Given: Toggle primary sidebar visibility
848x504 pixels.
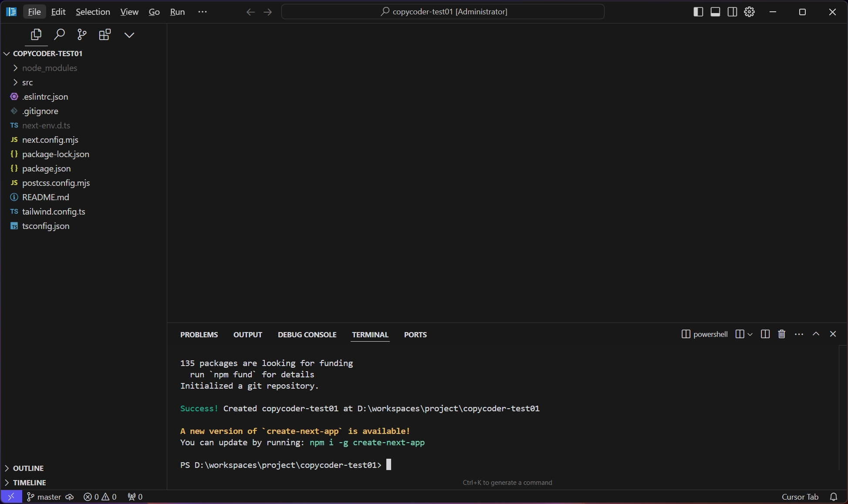Looking at the screenshot, I should point(698,12).
